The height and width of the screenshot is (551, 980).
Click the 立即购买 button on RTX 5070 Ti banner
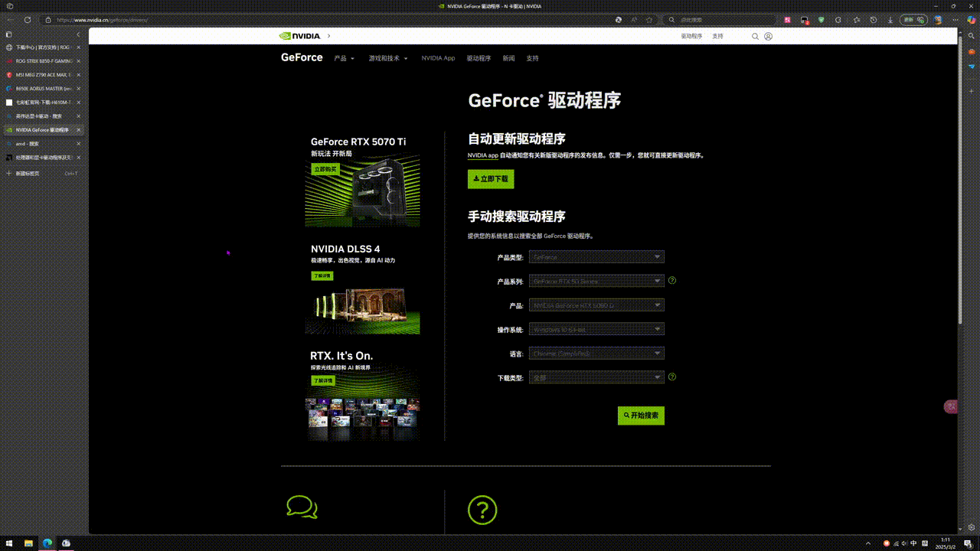pyautogui.click(x=325, y=169)
